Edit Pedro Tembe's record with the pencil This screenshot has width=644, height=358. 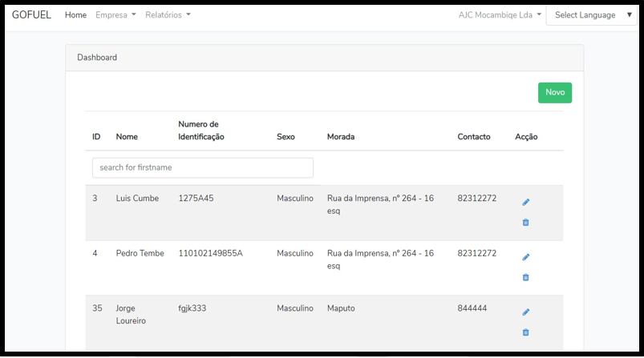(526, 257)
